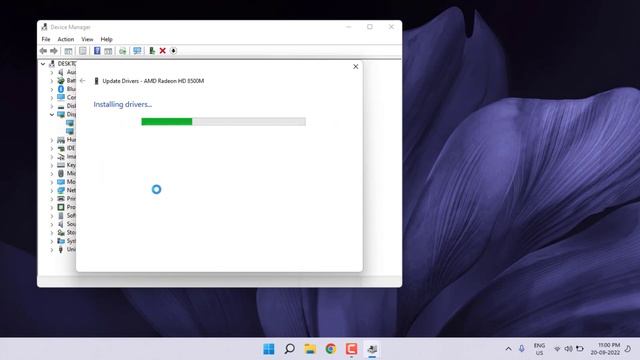Click the green Update device driver toolbar icon
Image resolution: width=640 pixels, height=360 pixels.
(x=152, y=51)
